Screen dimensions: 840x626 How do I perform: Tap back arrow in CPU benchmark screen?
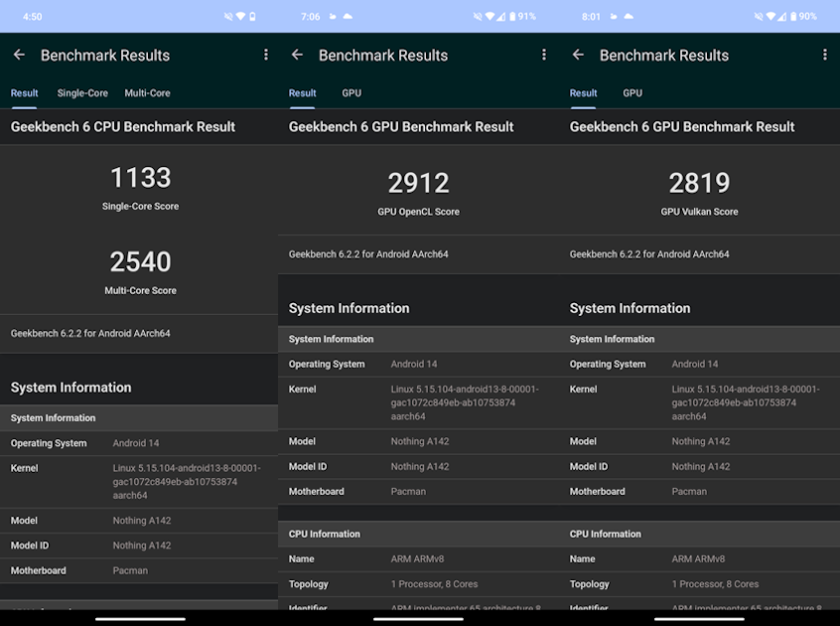pyautogui.click(x=19, y=55)
